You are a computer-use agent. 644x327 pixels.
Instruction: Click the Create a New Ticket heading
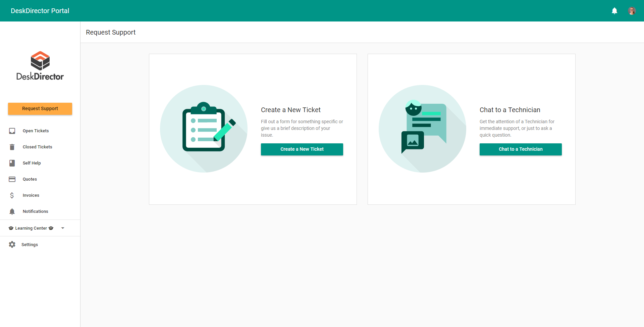(x=291, y=110)
